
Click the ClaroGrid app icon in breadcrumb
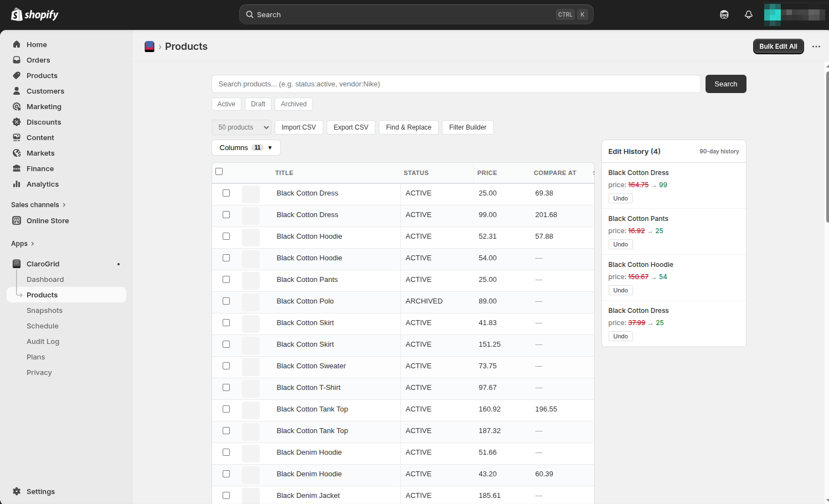[x=150, y=47]
